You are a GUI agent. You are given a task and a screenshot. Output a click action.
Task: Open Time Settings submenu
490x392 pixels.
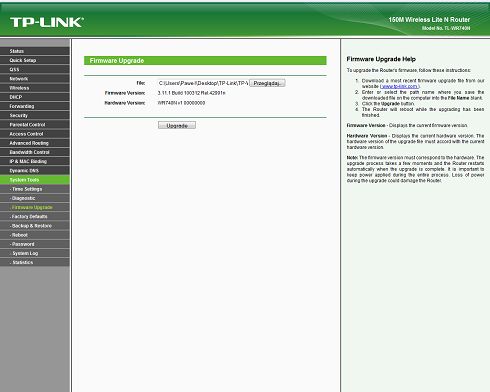click(35, 189)
